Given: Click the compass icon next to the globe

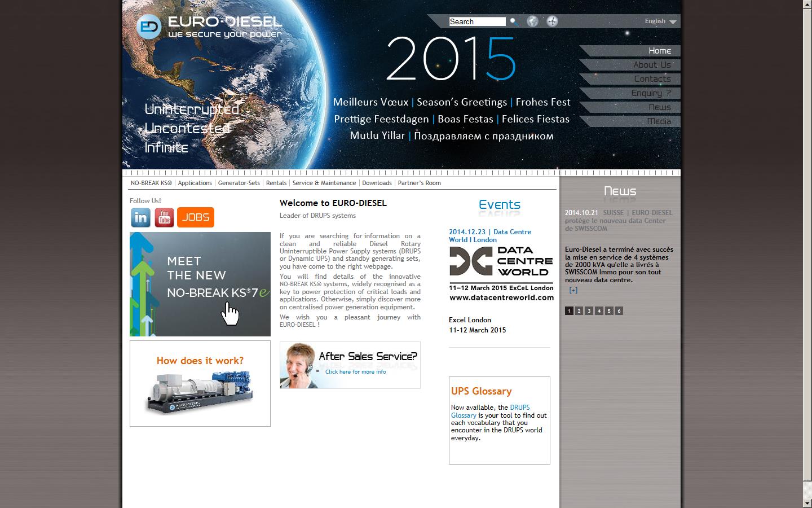Looking at the screenshot, I should (552, 21).
